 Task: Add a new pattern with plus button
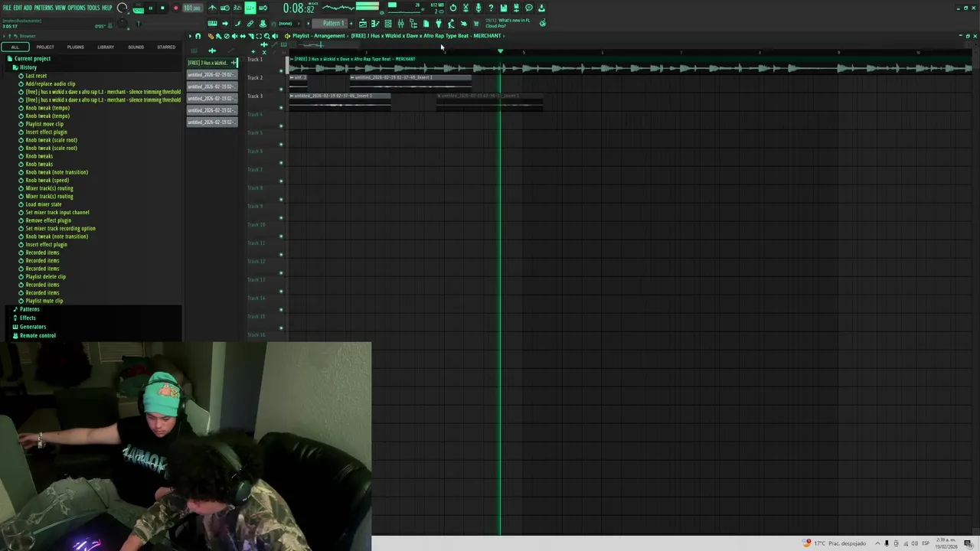[351, 24]
